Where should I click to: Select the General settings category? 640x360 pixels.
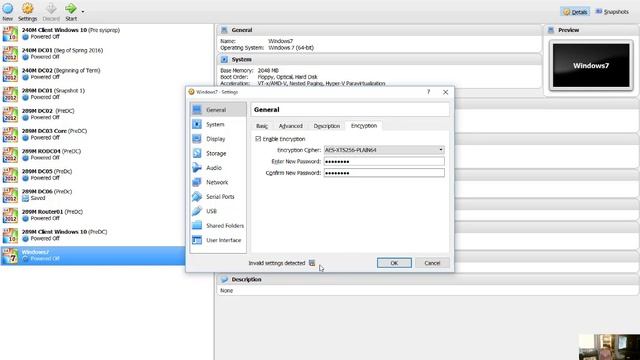tap(218, 110)
